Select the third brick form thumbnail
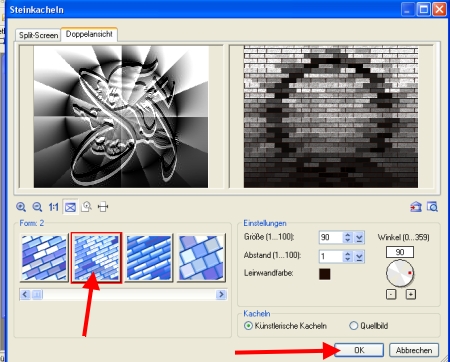This screenshot has width=450, height=362. tap(149, 258)
